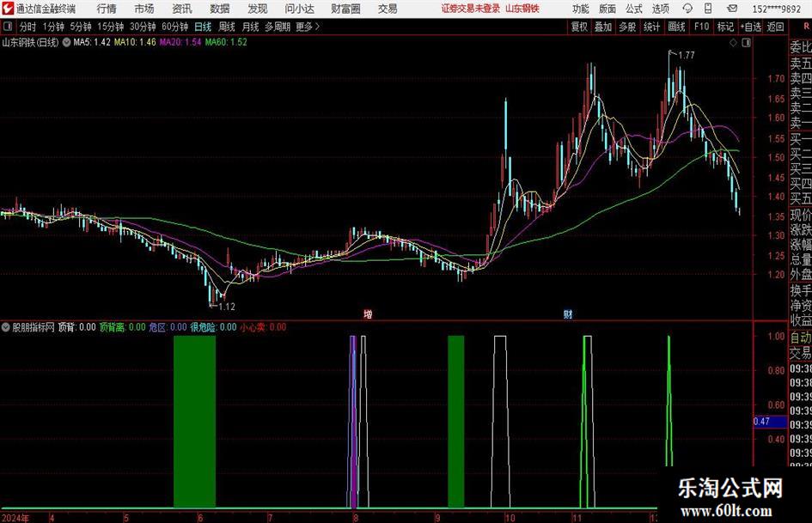The width and height of the screenshot is (812, 523).
Task: Click the 返回 back button
Action: pyautogui.click(x=775, y=27)
